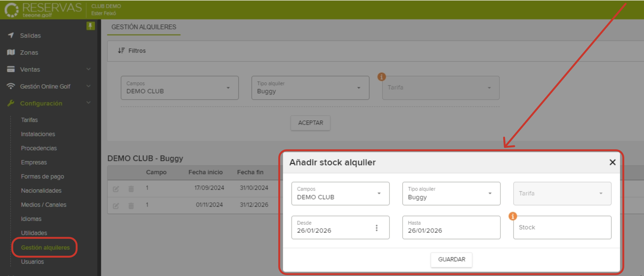Click the info icon above Tarifa filter
This screenshot has height=276, width=644.
tap(381, 77)
